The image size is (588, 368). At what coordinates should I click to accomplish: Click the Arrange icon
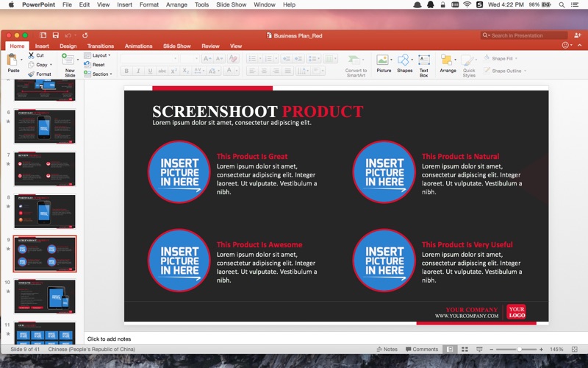(446, 60)
